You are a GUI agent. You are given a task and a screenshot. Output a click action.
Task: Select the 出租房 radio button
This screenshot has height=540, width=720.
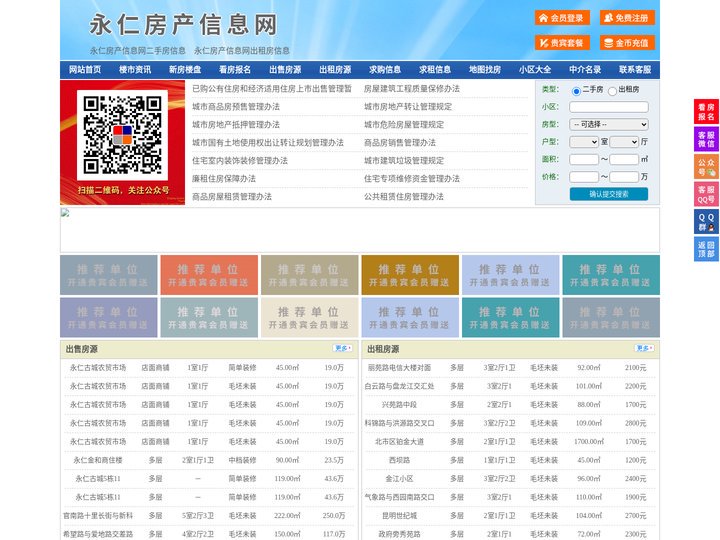click(612, 91)
